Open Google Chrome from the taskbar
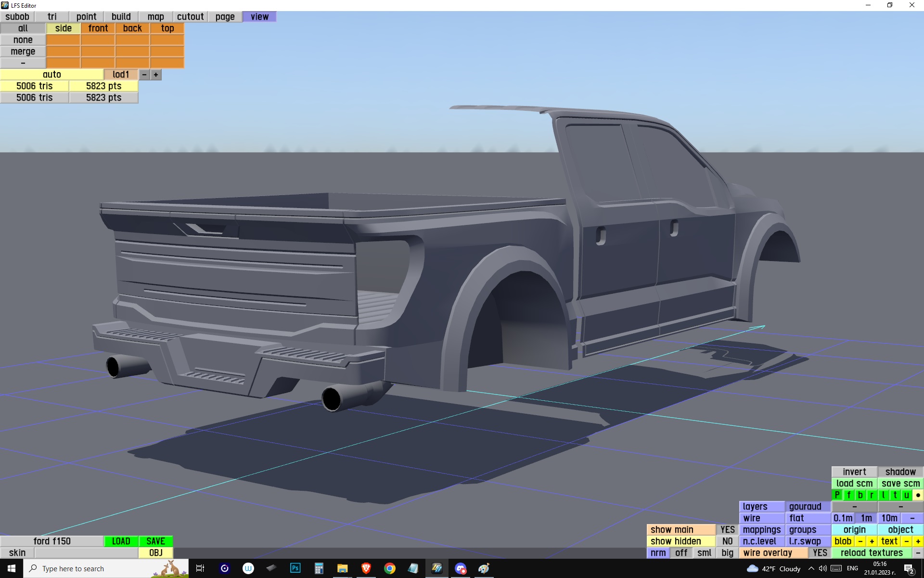The image size is (924, 578). (x=390, y=568)
